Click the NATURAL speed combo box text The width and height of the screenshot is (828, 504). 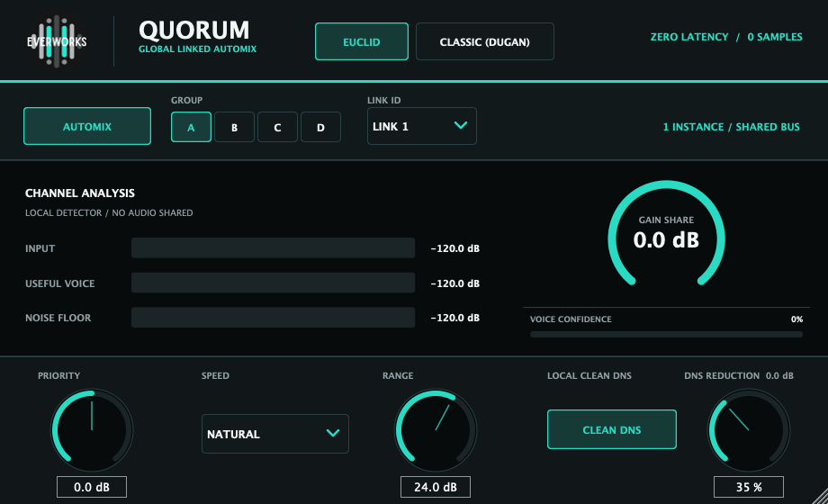(233, 435)
